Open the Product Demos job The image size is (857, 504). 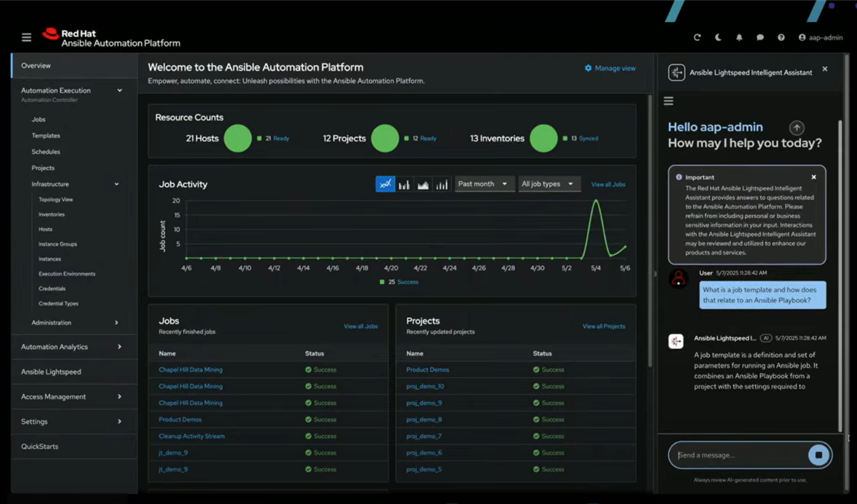[x=180, y=420]
